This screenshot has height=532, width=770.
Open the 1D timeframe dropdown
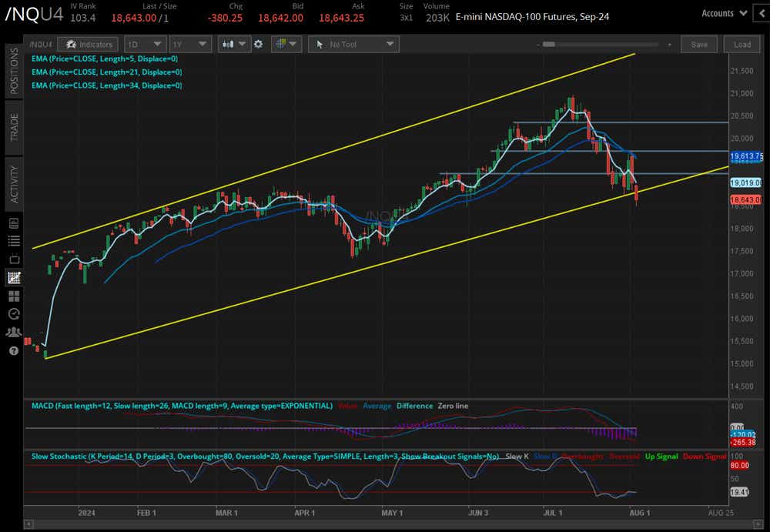[146, 44]
